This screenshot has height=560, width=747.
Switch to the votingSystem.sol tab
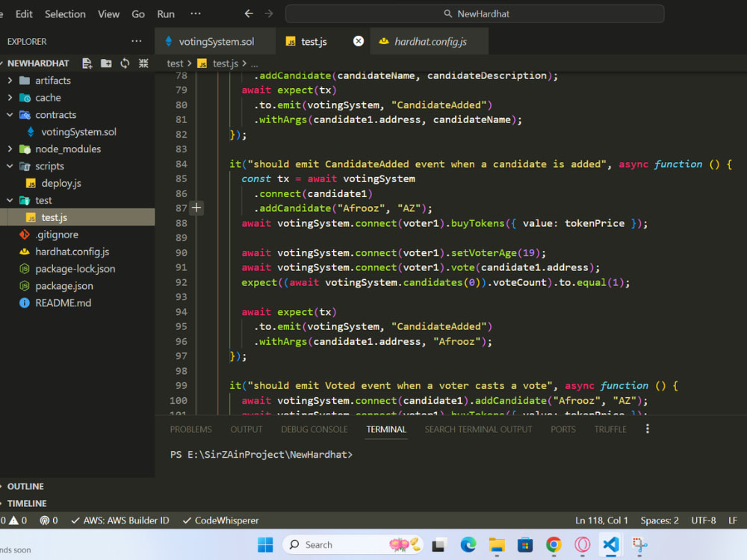(x=216, y=42)
